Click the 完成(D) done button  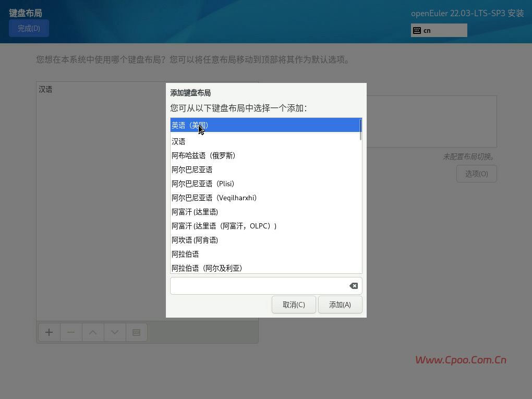pyautogui.click(x=29, y=28)
